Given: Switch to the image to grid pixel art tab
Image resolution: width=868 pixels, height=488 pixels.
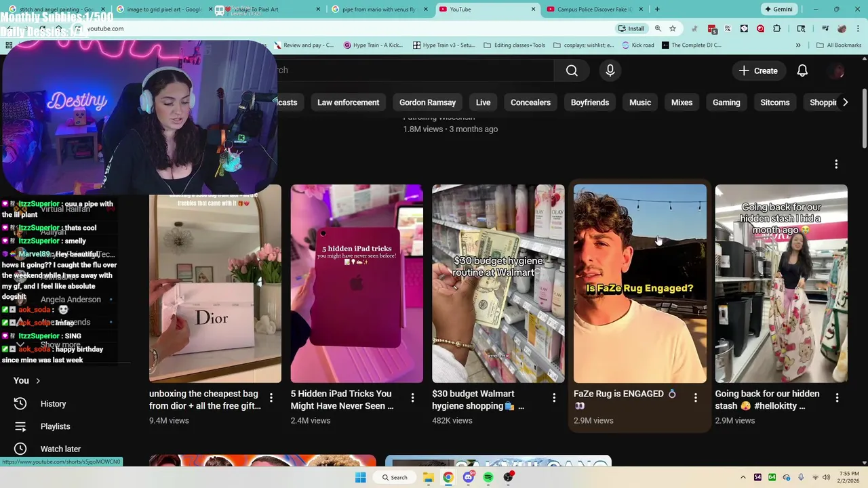Looking at the screenshot, I should [x=160, y=9].
